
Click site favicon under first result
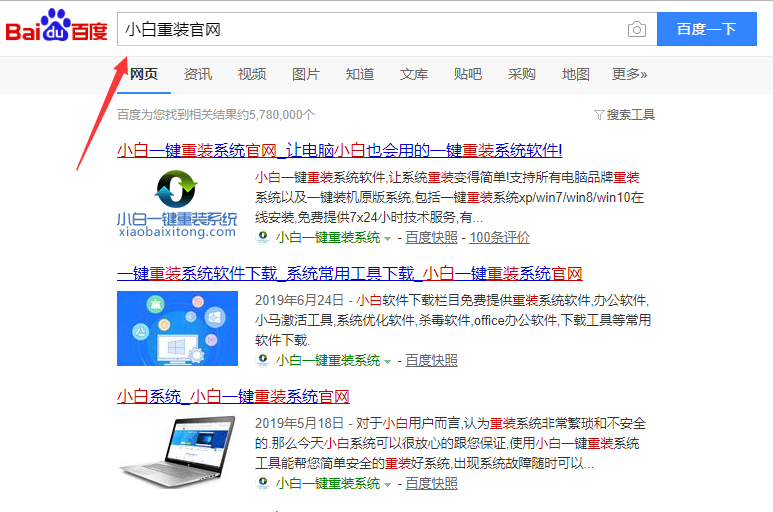[263, 237]
